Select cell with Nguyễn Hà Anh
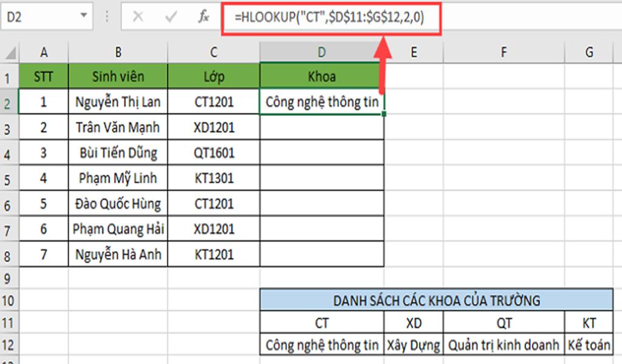The image size is (622, 364). click(x=118, y=254)
